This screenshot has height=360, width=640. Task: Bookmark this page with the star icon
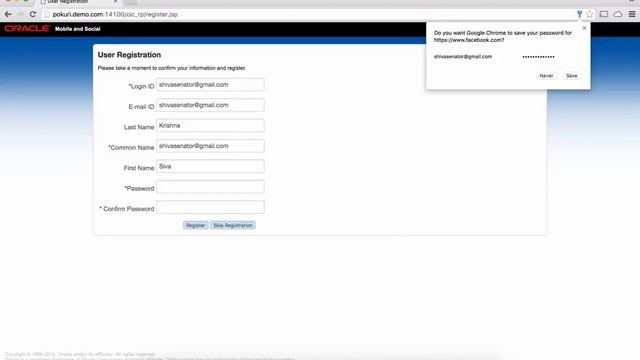click(590, 14)
